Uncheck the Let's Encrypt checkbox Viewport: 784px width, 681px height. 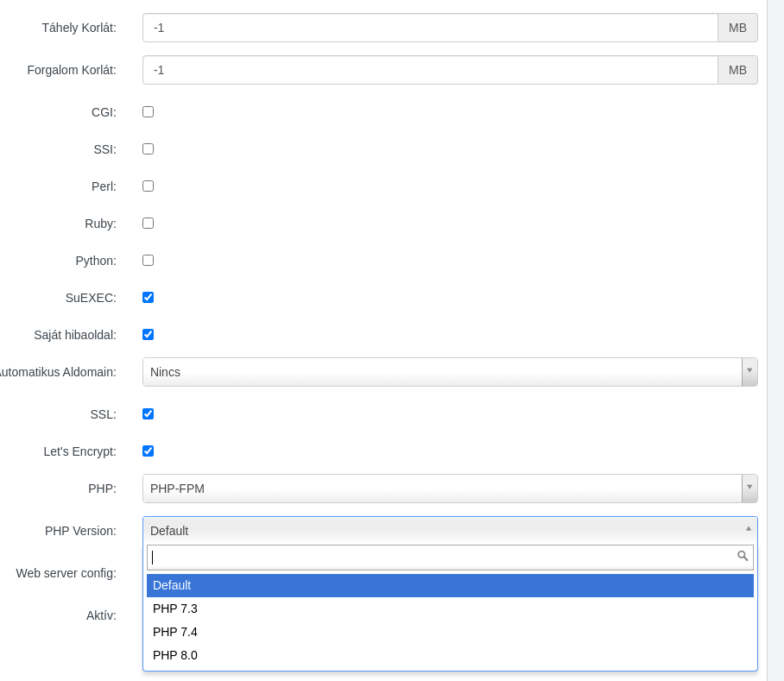[x=148, y=451]
